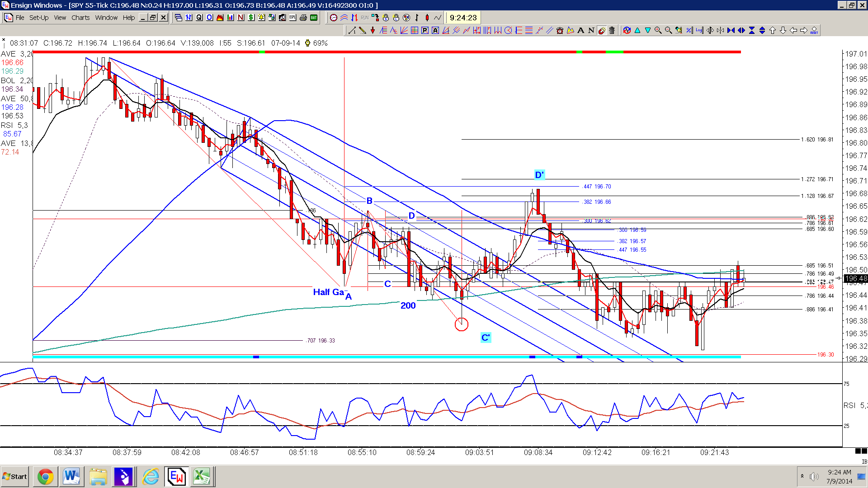The width and height of the screenshot is (868, 488).
Task: Click the Windows Start button
Action: 15,477
